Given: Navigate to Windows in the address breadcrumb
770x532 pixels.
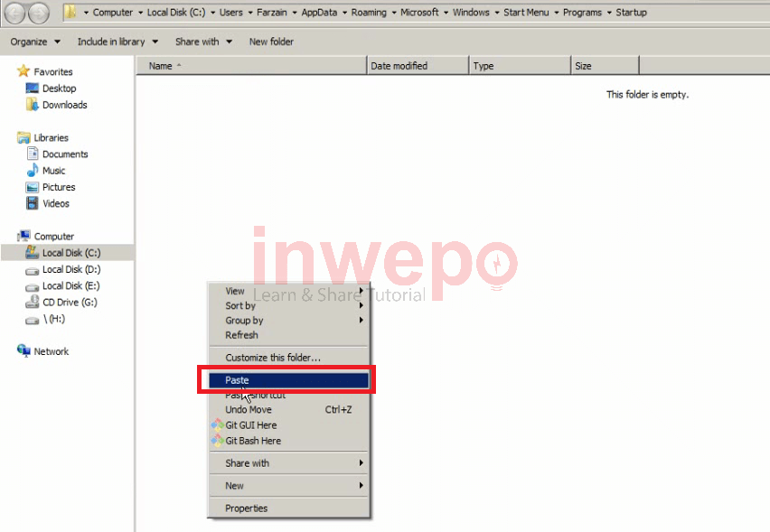Looking at the screenshot, I should tap(471, 13).
